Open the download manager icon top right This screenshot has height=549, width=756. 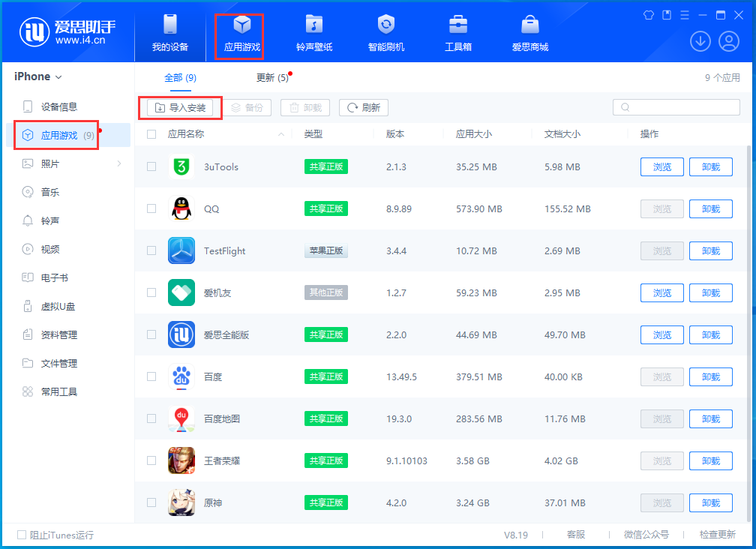[x=700, y=41]
